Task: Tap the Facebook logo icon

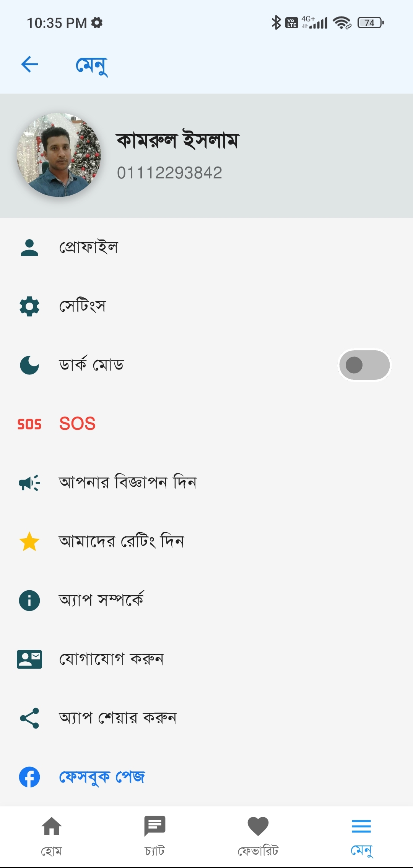Action: click(x=29, y=777)
